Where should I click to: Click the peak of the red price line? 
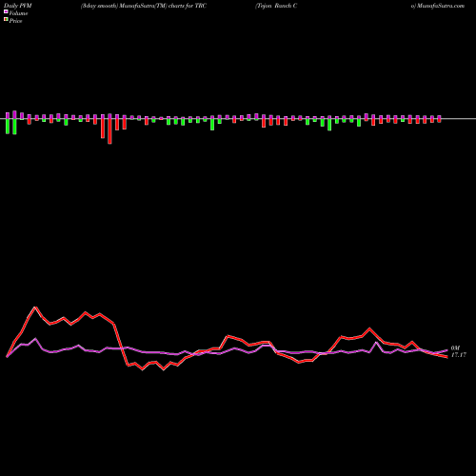pos(35,307)
